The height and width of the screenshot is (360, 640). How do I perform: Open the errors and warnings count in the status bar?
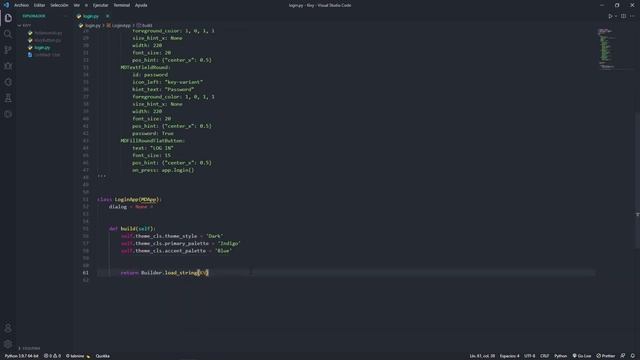click(x=52, y=356)
